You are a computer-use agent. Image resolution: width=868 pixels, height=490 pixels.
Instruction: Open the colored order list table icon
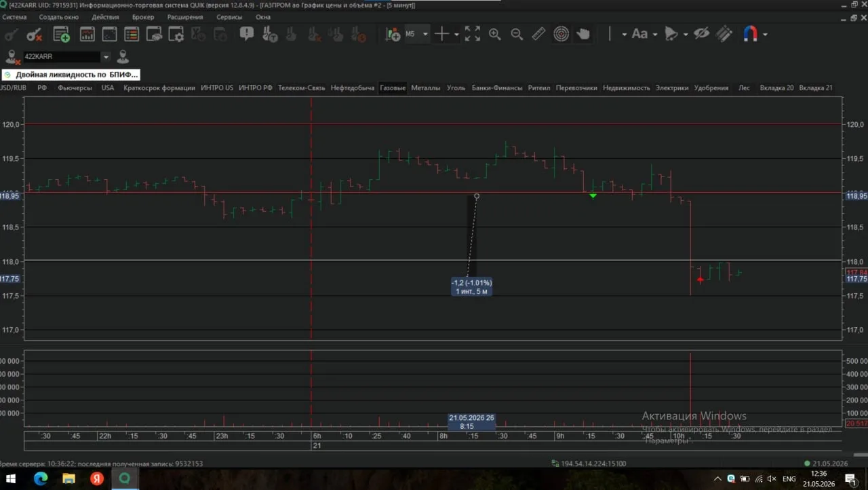132,34
